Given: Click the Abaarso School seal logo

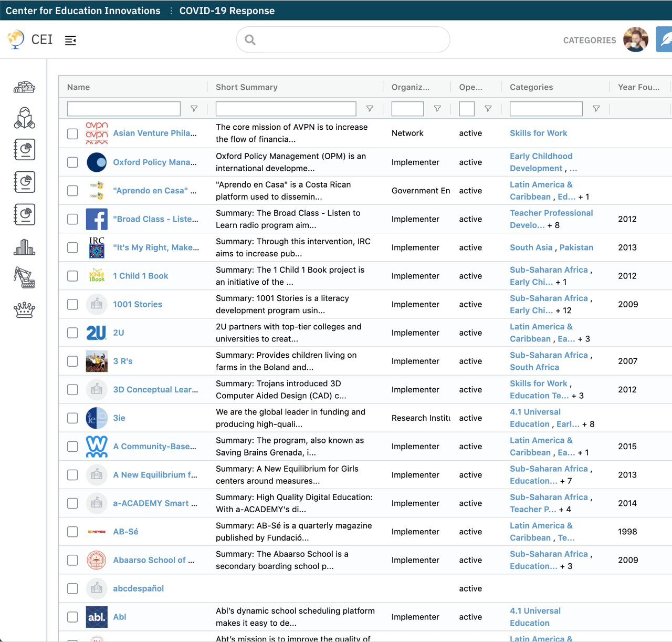Looking at the screenshot, I should (x=97, y=560).
